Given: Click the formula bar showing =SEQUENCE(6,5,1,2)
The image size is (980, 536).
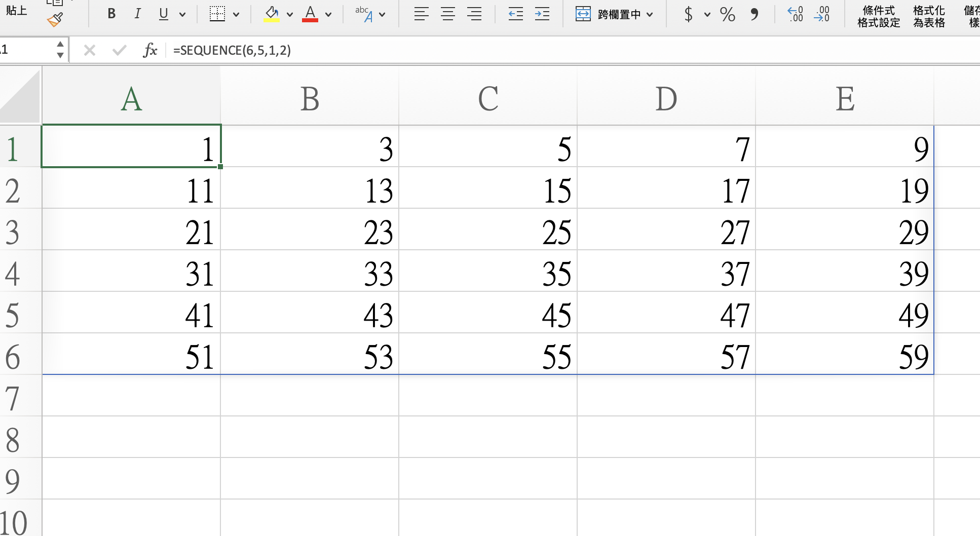Looking at the screenshot, I should coord(573,50).
